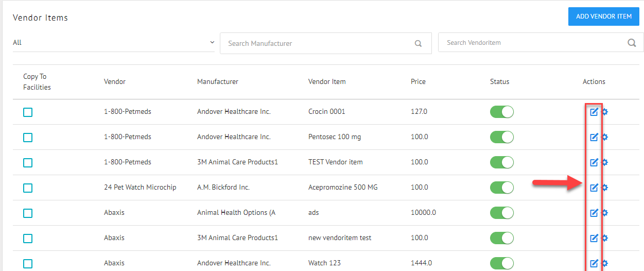Disable status toggle for Pentosec 100 mg
This screenshot has width=644, height=271.
501,137
